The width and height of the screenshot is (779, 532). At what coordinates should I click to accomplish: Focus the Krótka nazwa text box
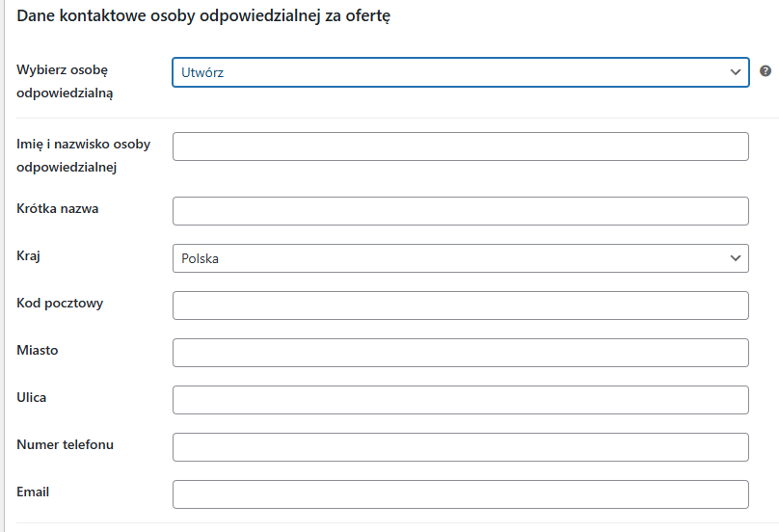[461, 211]
